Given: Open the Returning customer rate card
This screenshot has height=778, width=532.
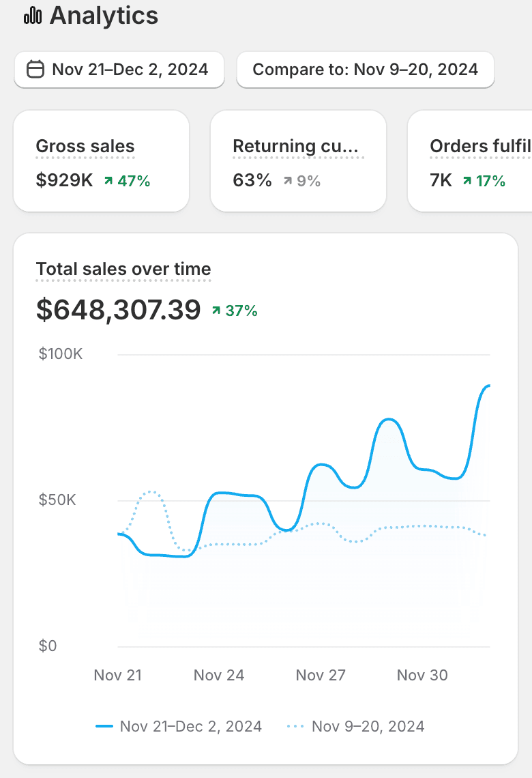Looking at the screenshot, I should coord(298,162).
